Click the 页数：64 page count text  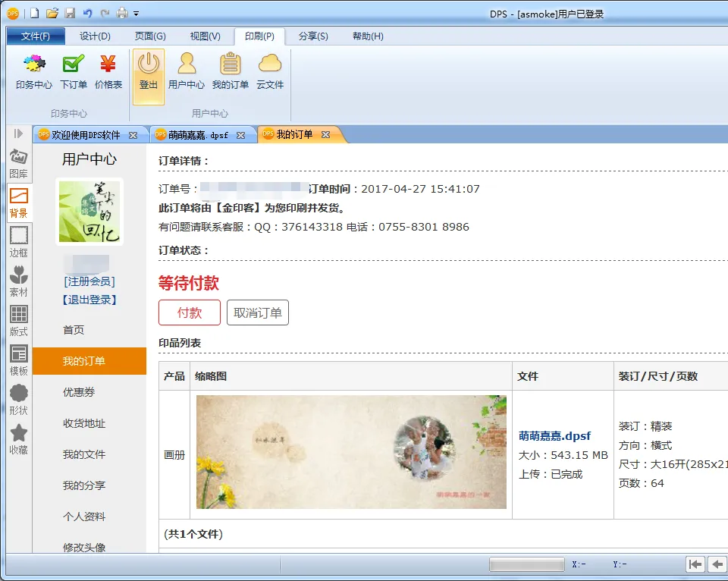pos(642,483)
